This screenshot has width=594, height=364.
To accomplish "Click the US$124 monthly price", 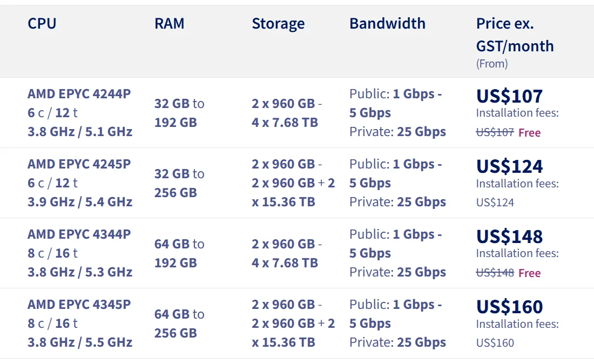I will click(509, 166).
